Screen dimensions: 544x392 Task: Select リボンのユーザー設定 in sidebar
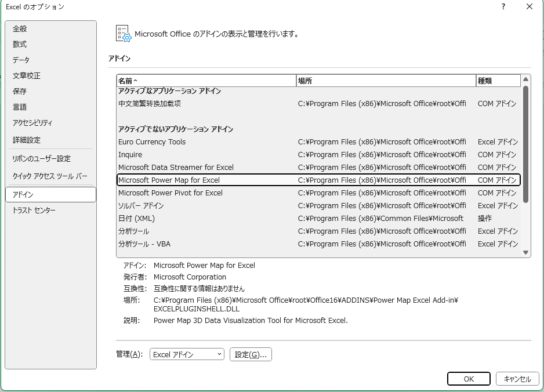41,159
